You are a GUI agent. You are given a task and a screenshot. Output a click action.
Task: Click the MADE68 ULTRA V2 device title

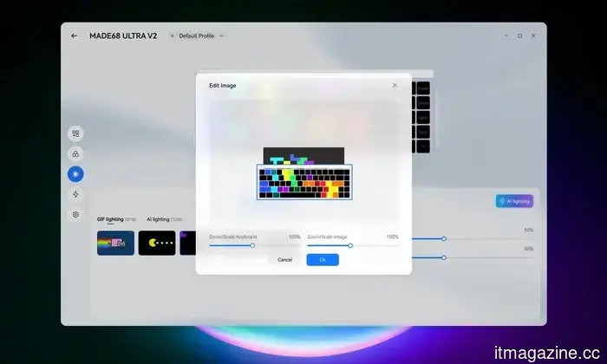click(x=123, y=36)
